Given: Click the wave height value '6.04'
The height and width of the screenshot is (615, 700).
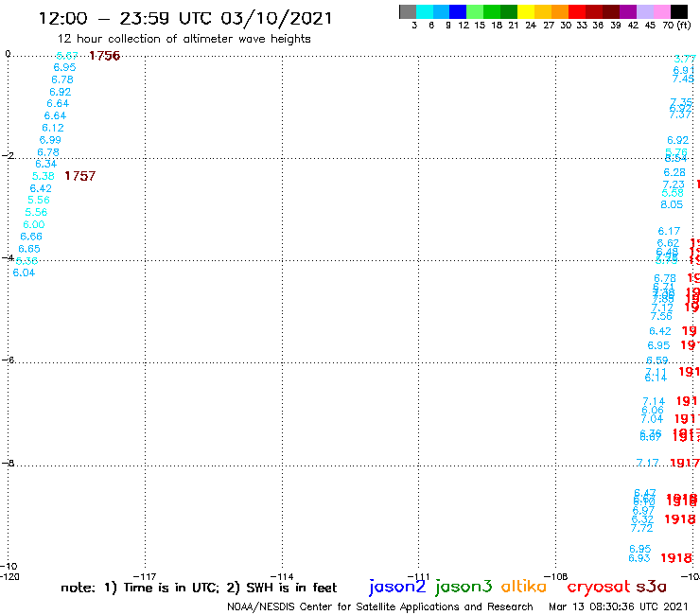Looking at the screenshot, I should coord(24,272).
